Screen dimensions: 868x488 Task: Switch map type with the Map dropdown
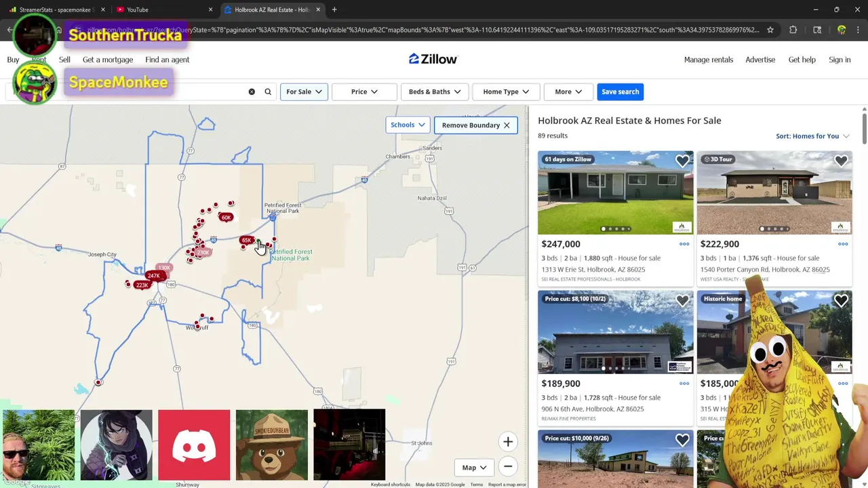coord(474,468)
